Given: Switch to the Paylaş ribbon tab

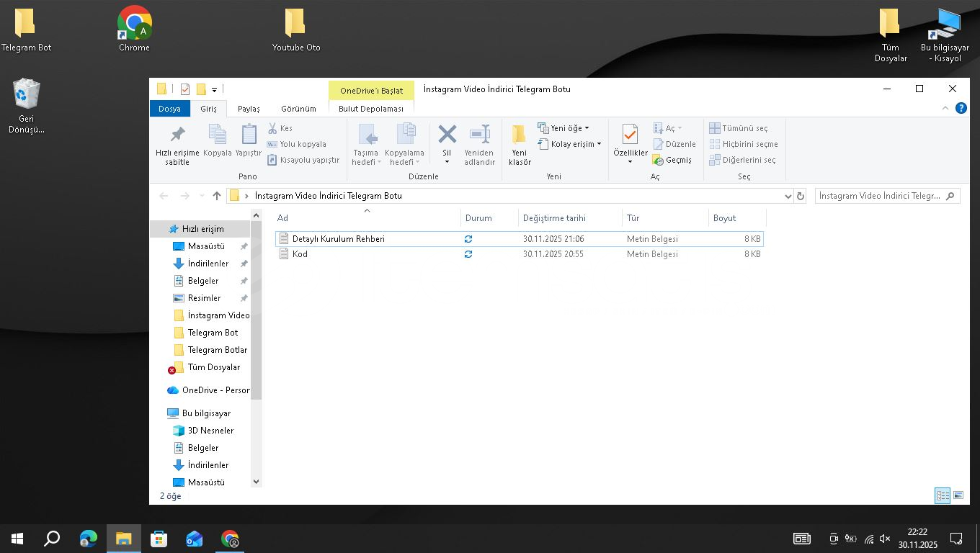Looking at the screenshot, I should (249, 109).
